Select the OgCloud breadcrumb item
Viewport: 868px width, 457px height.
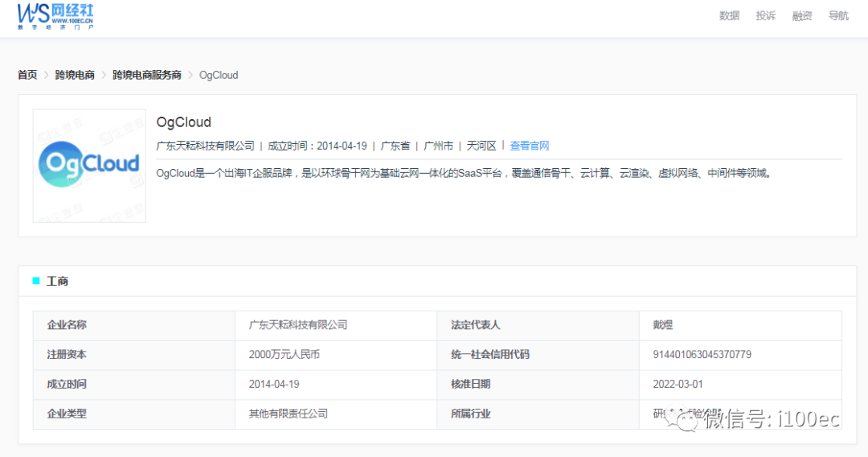coord(219,75)
